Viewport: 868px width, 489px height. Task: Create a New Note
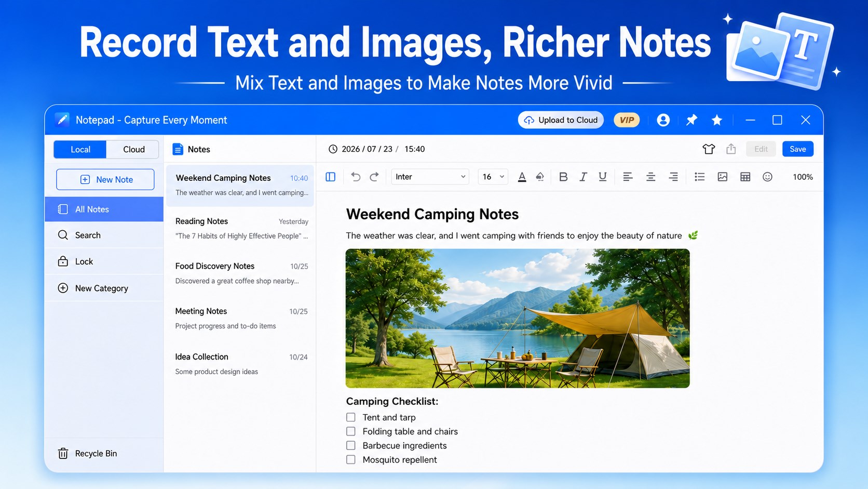105,179
